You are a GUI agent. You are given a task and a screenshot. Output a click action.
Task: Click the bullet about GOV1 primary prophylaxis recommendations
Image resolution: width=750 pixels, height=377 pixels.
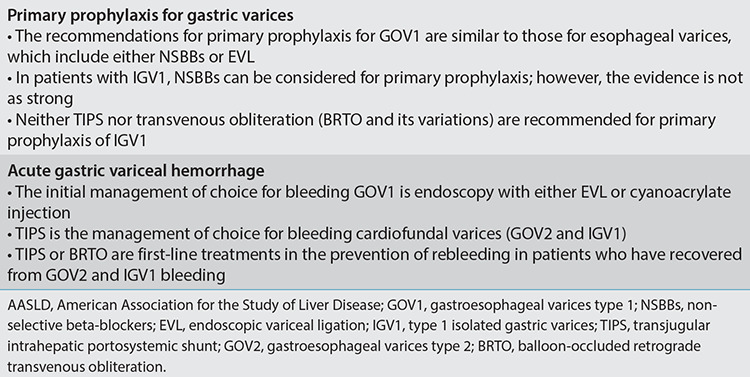coord(369,46)
